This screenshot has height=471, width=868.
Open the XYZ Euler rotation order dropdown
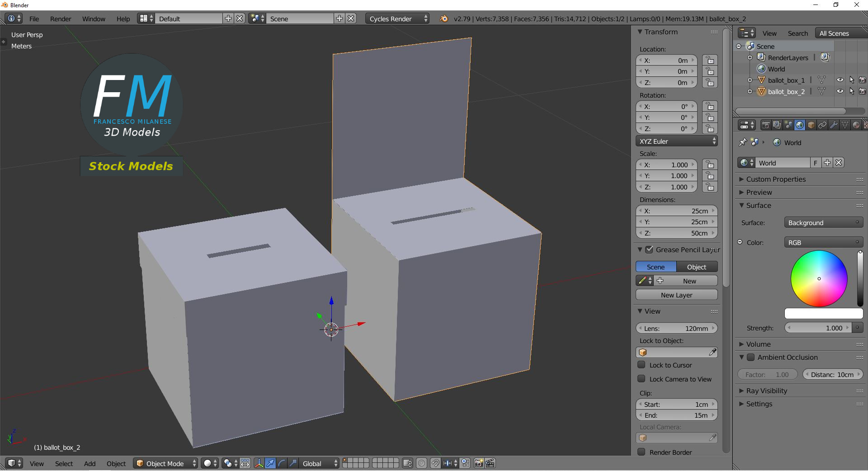676,141
